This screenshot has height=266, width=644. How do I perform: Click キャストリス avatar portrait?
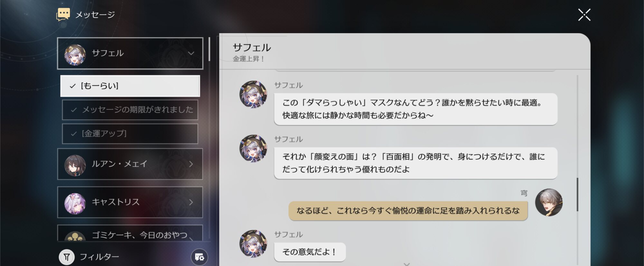point(75,203)
